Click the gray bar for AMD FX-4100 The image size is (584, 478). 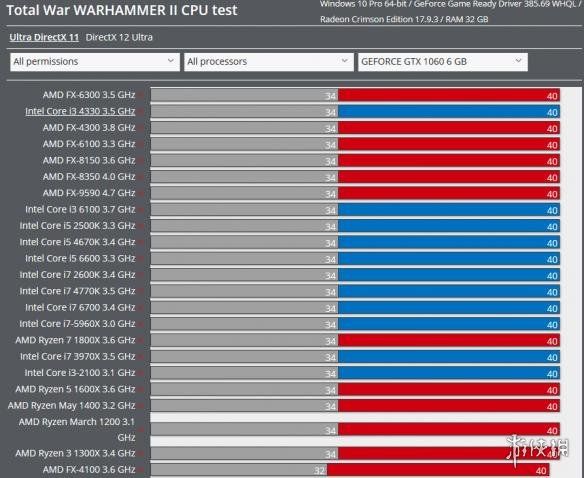[x=239, y=470]
